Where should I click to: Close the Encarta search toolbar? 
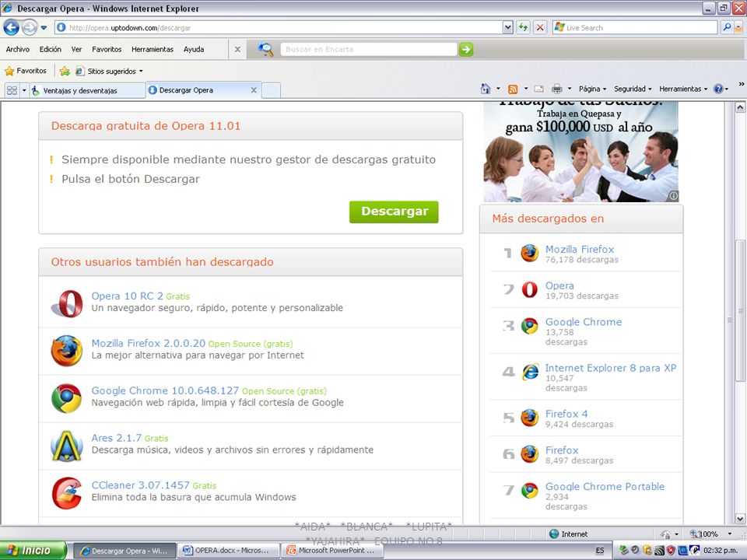[237, 49]
